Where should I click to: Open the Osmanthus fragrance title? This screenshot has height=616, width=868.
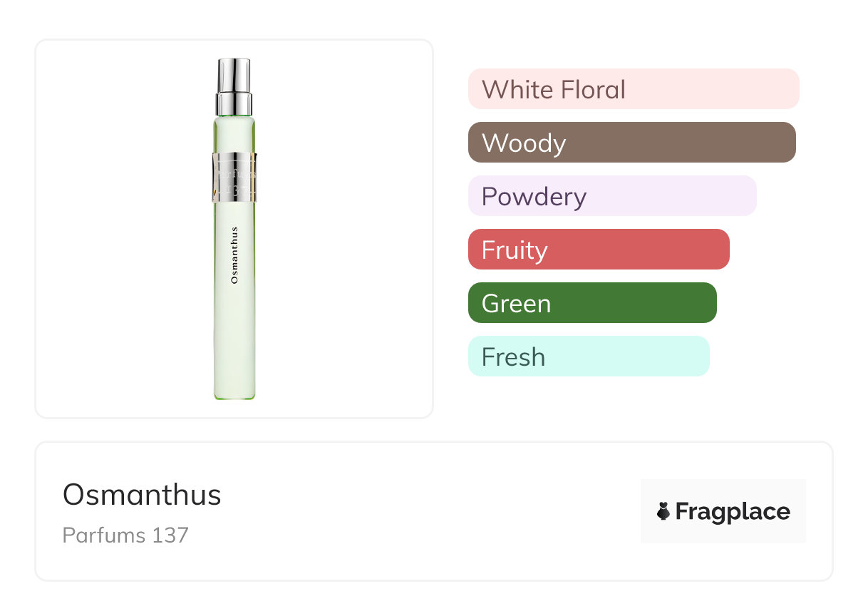pos(142,495)
